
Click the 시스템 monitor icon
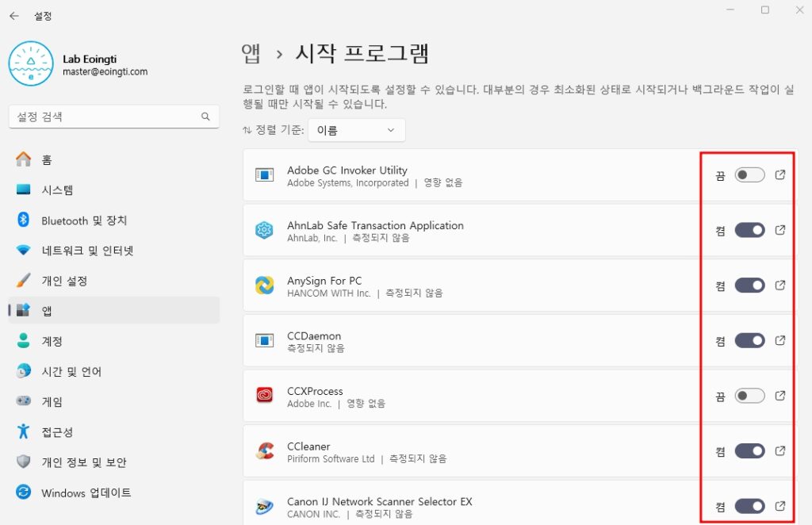pos(23,190)
